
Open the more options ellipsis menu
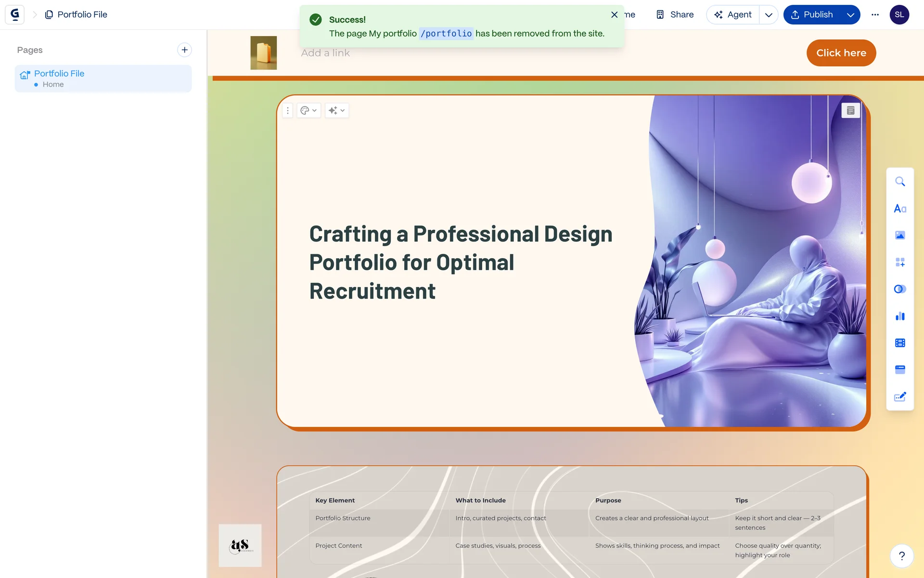[875, 15]
